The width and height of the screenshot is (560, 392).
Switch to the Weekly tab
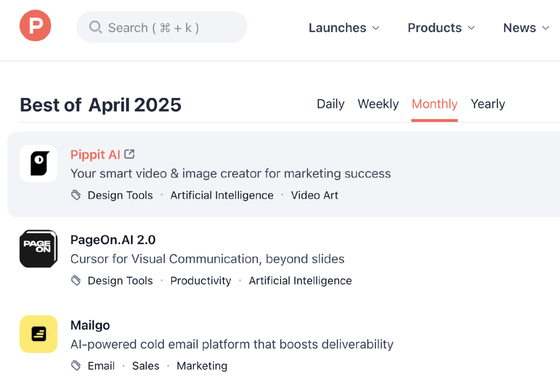click(x=378, y=104)
